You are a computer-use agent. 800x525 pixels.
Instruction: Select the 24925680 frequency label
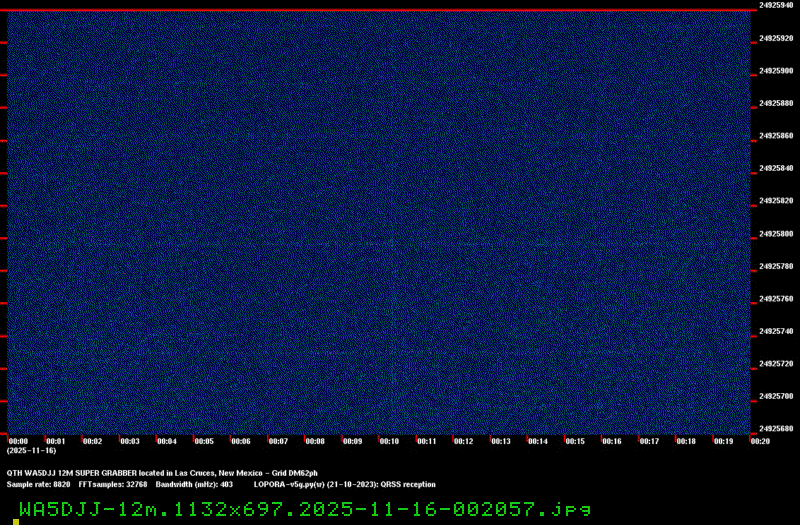(777, 429)
